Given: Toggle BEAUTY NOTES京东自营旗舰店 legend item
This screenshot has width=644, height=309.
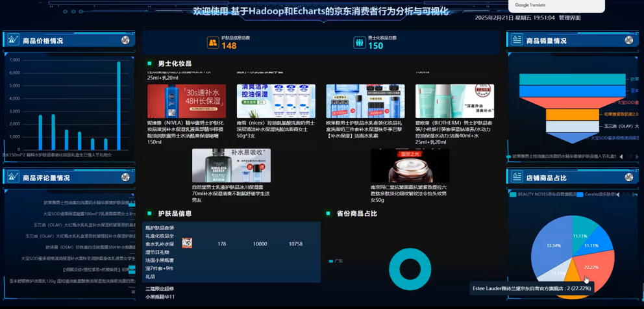Looking at the screenshot, I should pyautogui.click(x=543, y=194).
